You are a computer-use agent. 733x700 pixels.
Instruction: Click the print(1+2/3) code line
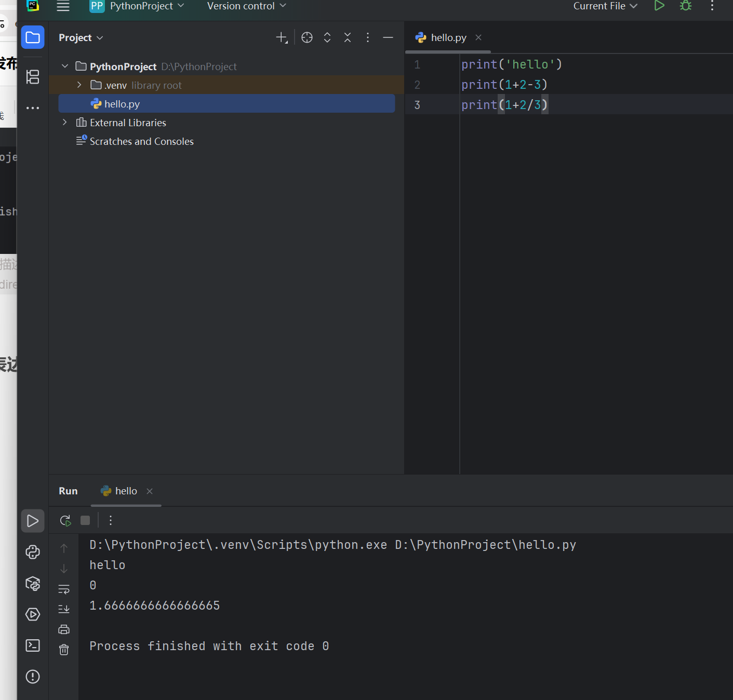coord(504,105)
